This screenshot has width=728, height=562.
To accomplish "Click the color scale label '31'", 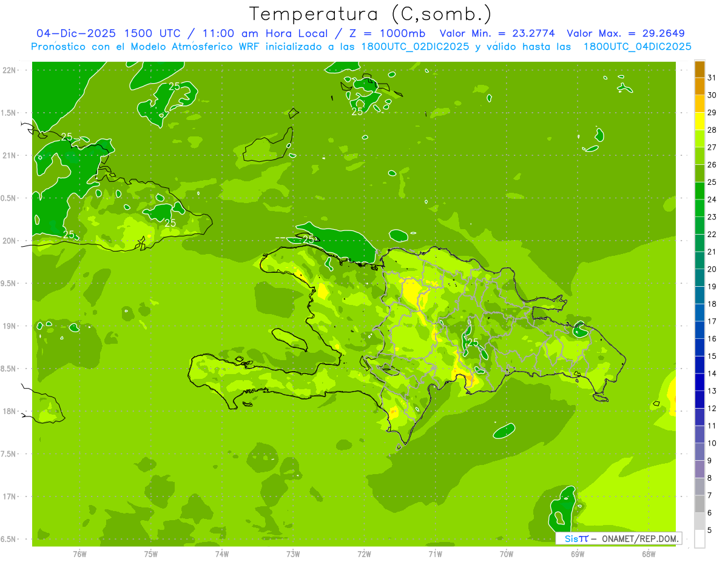I will click(x=712, y=78).
